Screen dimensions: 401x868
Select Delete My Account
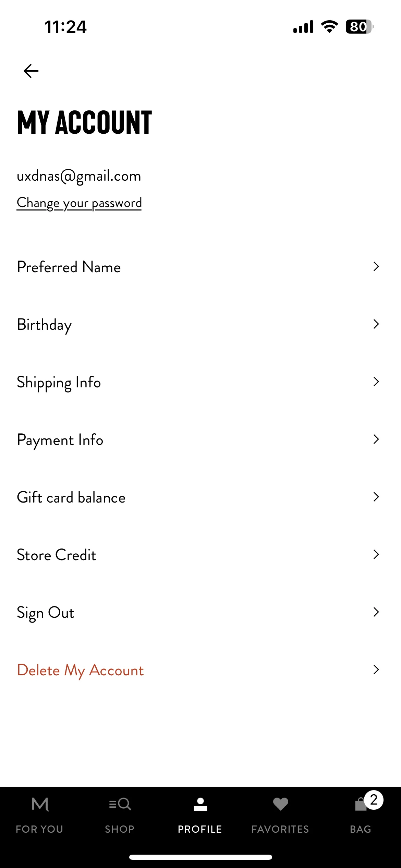tap(200, 670)
